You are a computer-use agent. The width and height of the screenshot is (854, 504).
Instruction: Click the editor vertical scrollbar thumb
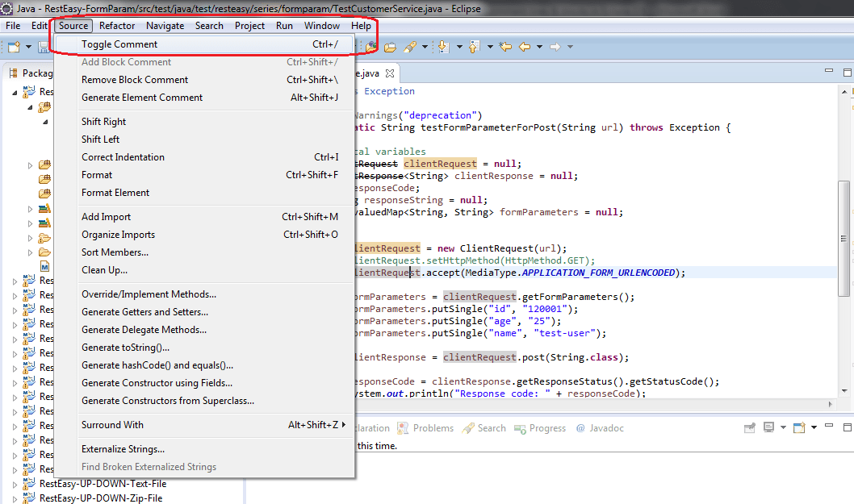click(844, 239)
